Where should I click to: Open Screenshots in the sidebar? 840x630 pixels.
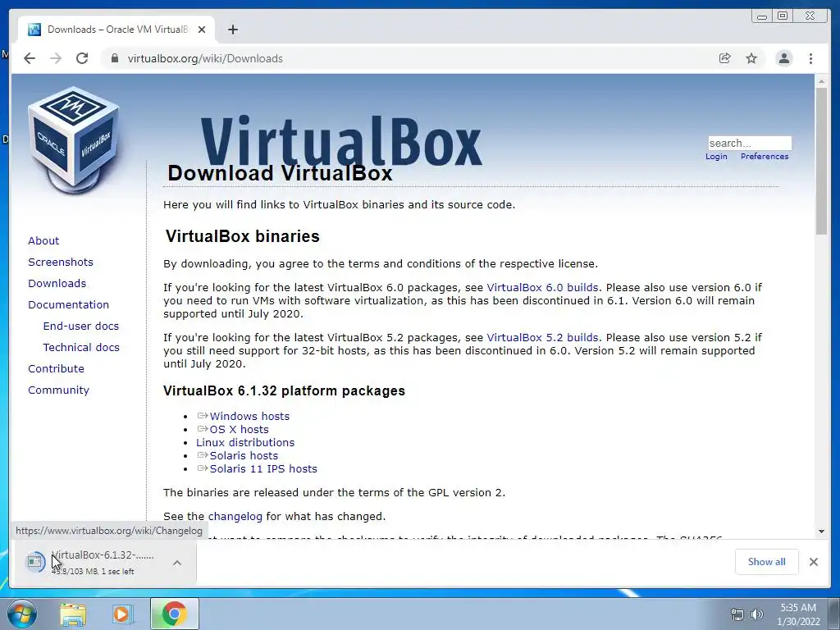61,262
